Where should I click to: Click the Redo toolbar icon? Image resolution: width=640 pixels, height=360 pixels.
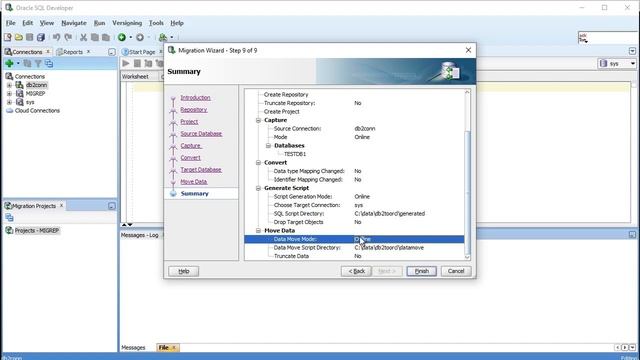click(68, 38)
